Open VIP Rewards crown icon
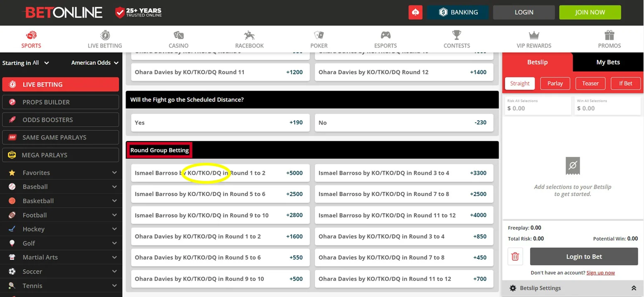This screenshot has height=297, width=644. pos(533,35)
